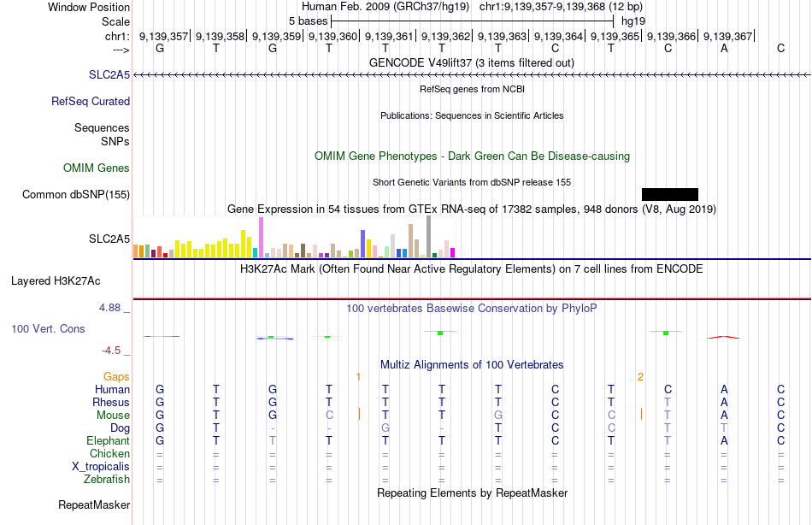Viewport: 812px width, 525px height.
Task: Click the Zebrafish species label
Action: [107, 479]
